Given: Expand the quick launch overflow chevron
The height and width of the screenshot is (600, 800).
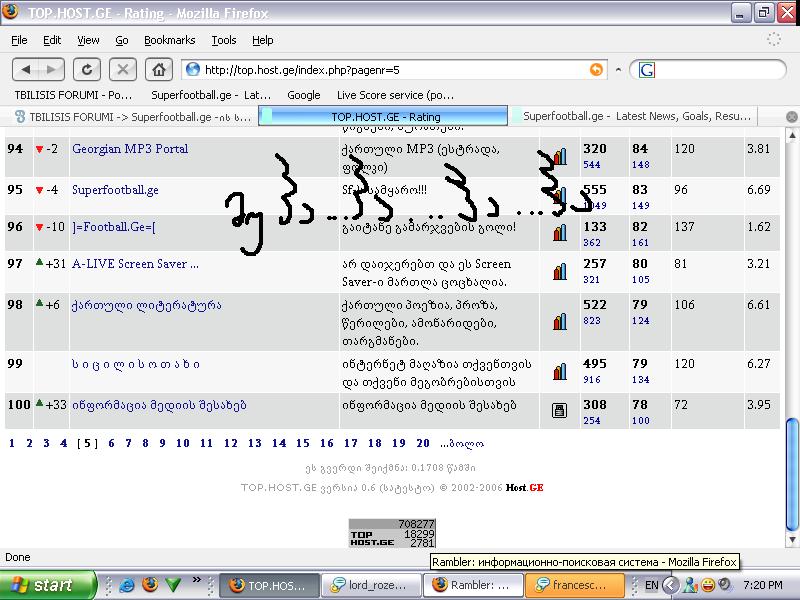Looking at the screenshot, I should tap(196, 580).
